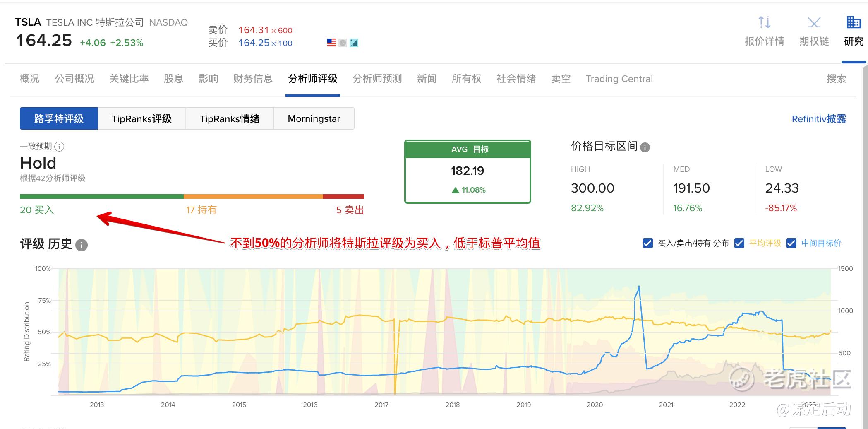Click orange hold segment of rating bar
Image resolution: width=868 pixels, height=429 pixels.
coord(253,196)
